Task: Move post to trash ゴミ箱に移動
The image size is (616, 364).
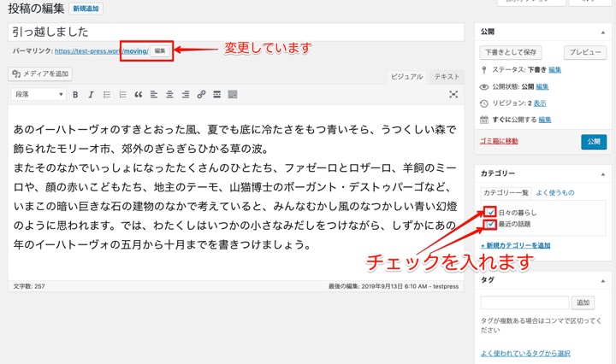Action: coord(499,141)
